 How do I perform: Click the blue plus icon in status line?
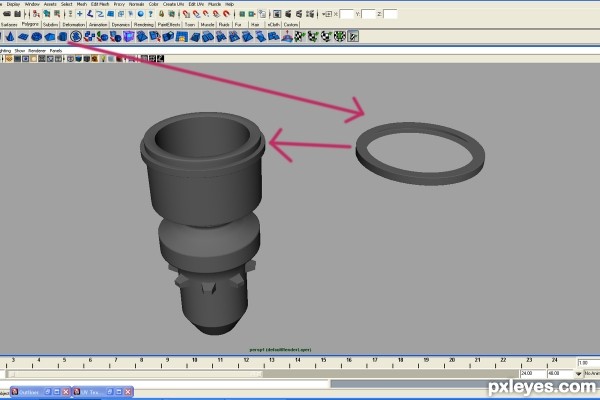(x=80, y=14)
